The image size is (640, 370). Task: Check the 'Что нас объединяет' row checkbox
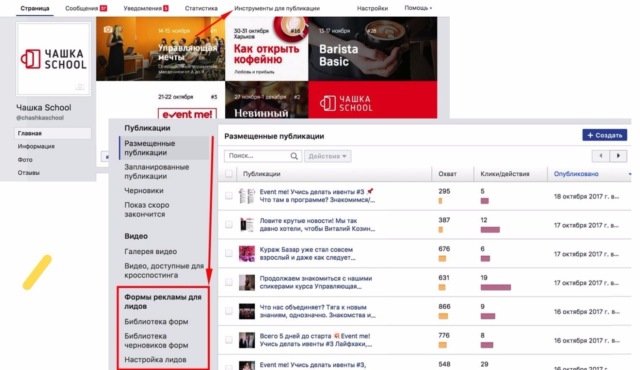pos(229,311)
